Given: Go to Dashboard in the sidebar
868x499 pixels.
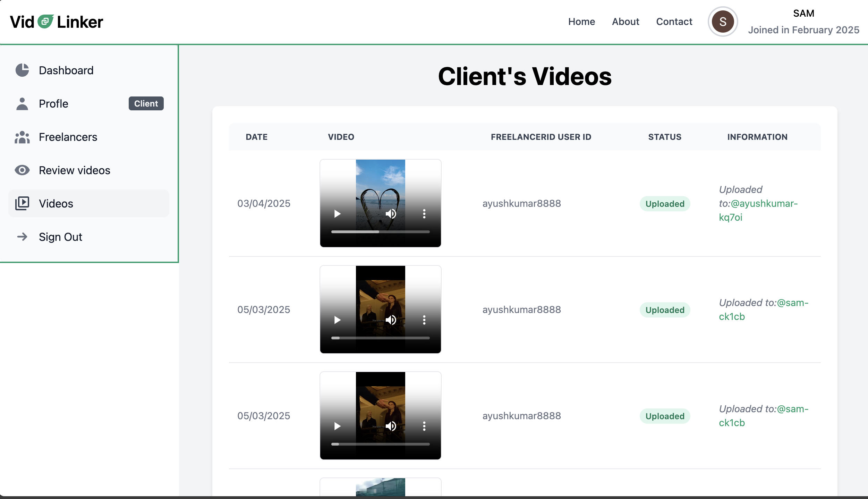Looking at the screenshot, I should click(x=89, y=70).
